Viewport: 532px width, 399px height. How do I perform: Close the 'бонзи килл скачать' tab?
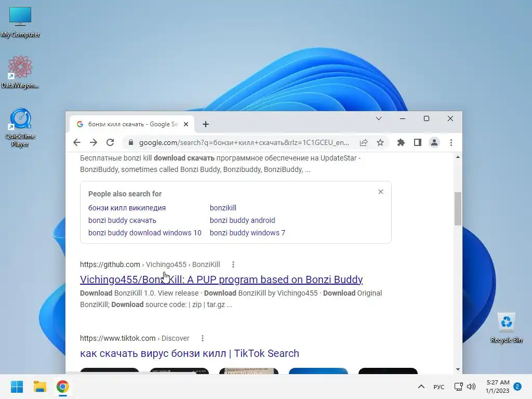pos(186,124)
